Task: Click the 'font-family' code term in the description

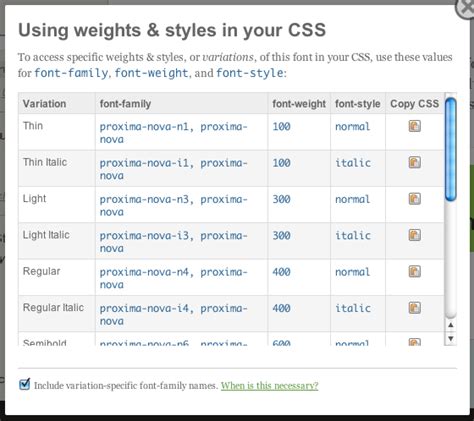Action: tap(71, 73)
